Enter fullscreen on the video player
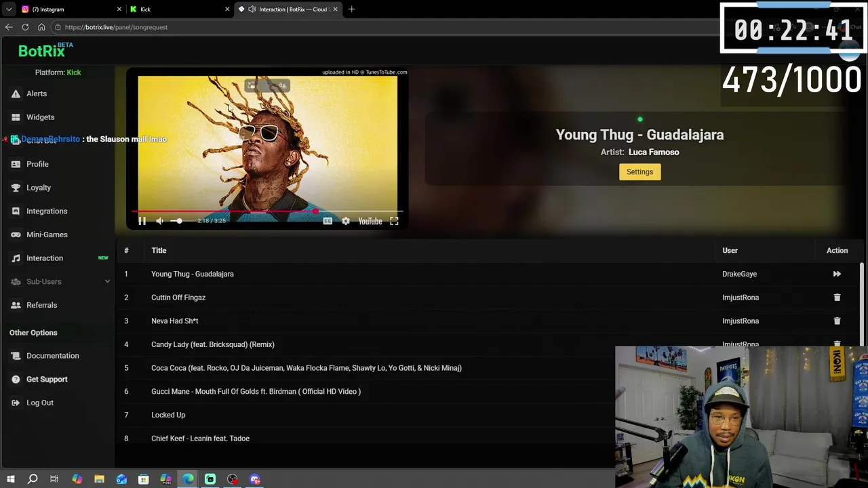The image size is (868, 488). tap(394, 221)
